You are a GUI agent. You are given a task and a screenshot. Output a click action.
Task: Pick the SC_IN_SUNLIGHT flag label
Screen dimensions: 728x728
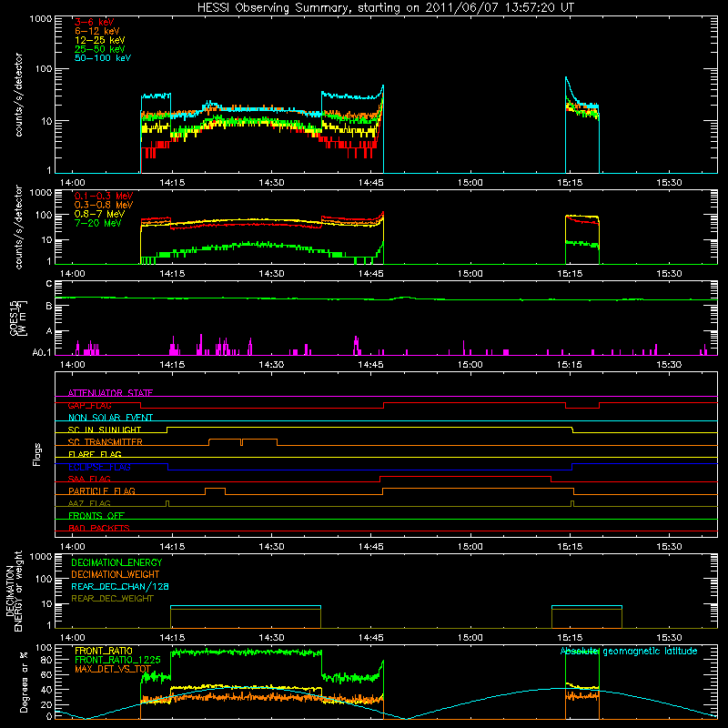pos(105,430)
